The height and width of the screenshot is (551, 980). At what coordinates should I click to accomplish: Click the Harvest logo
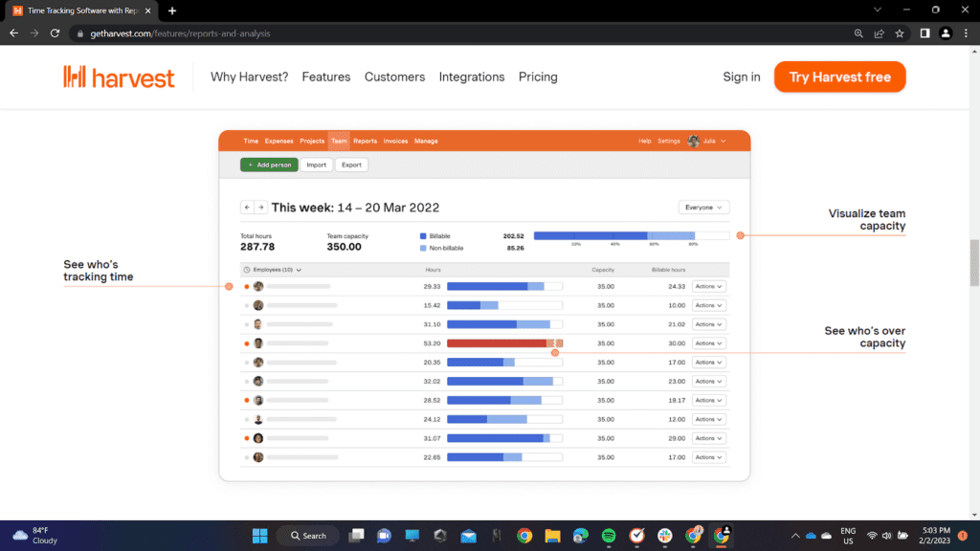119,77
